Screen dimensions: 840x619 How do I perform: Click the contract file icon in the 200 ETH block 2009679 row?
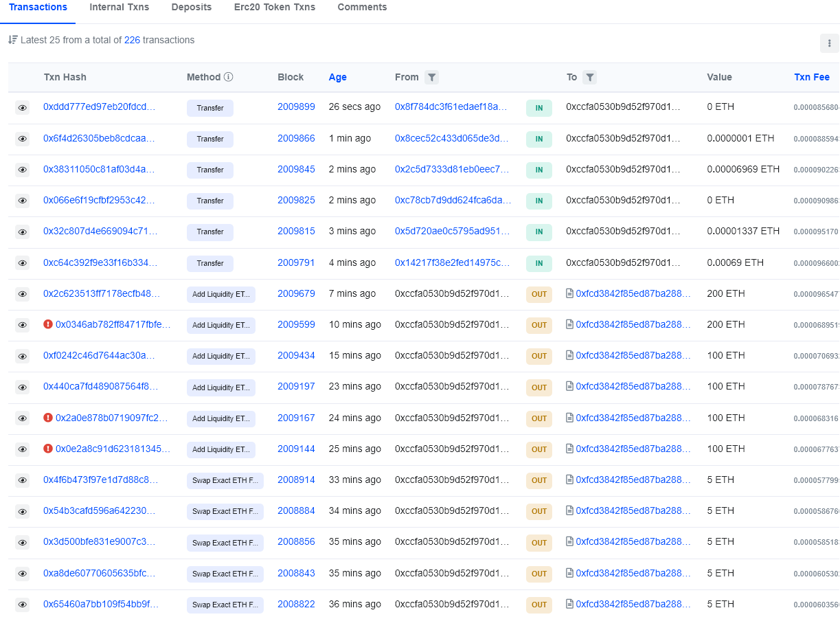pos(569,293)
